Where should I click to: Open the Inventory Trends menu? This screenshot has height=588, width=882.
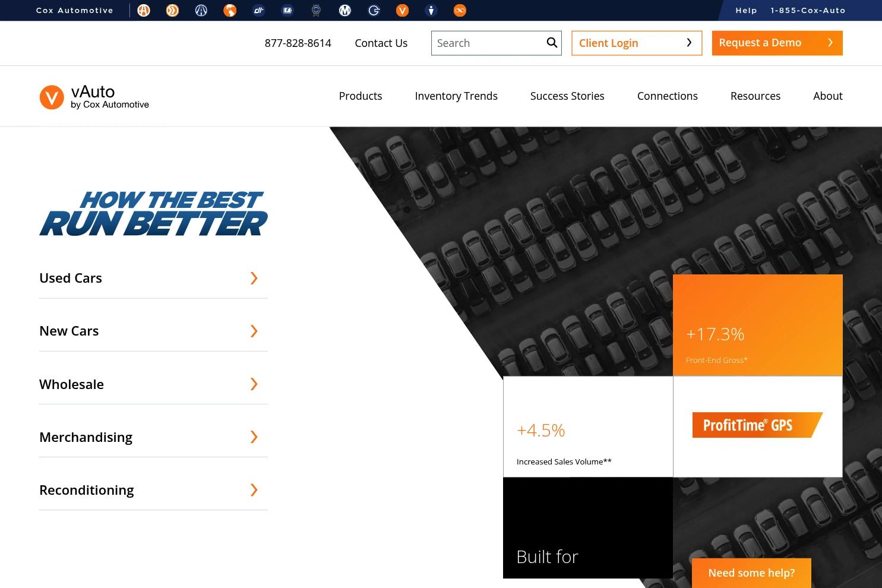(456, 96)
